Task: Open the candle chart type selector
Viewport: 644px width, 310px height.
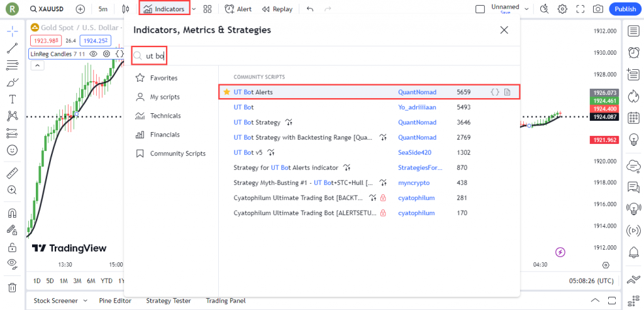Action: pos(126,9)
